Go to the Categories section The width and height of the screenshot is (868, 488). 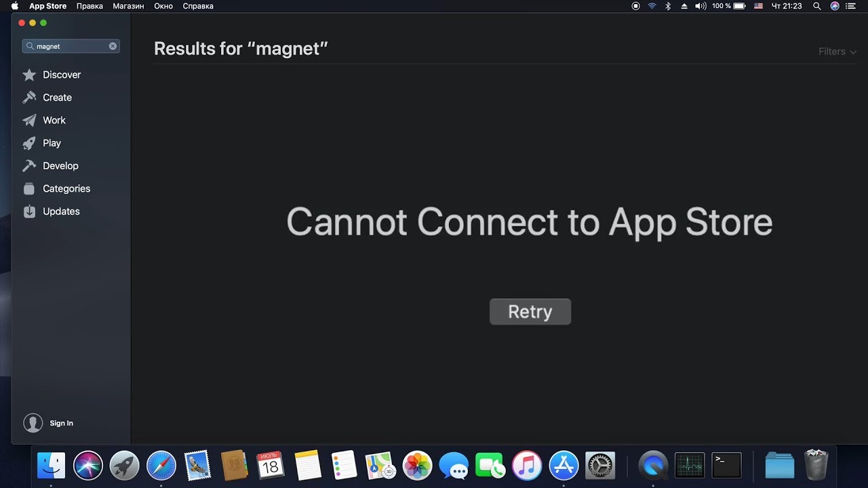point(66,188)
